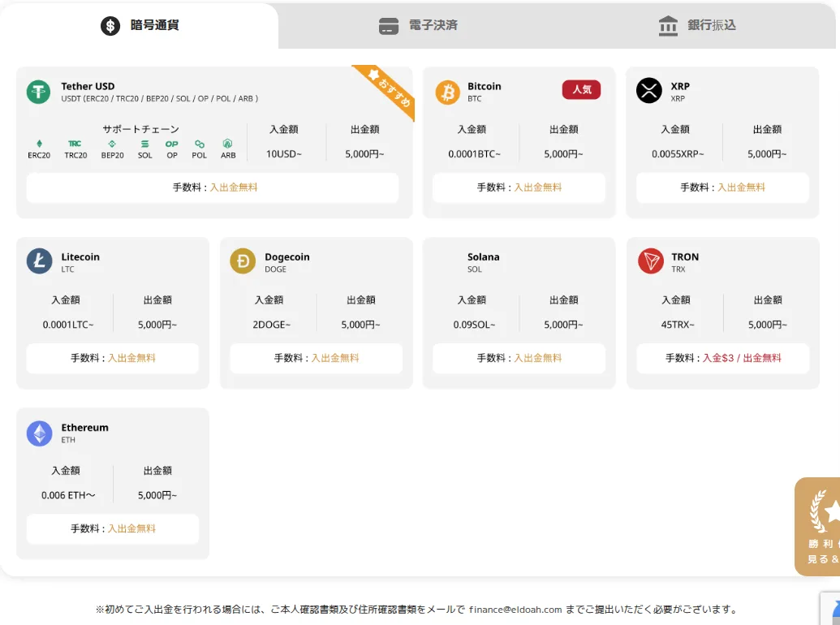840x625 pixels.
Task: Select the BEP20 chain icon
Action: click(112, 144)
